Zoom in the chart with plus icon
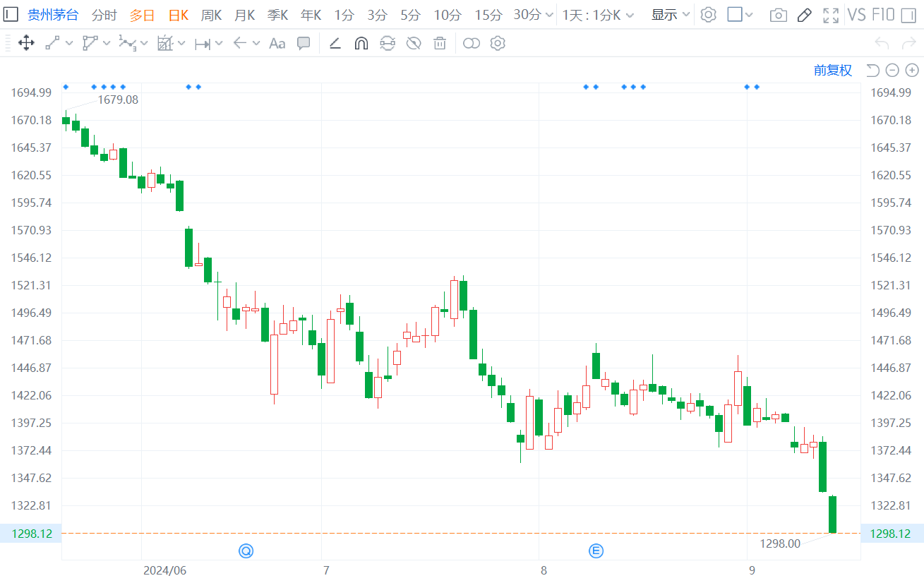The height and width of the screenshot is (583, 924). click(x=912, y=70)
